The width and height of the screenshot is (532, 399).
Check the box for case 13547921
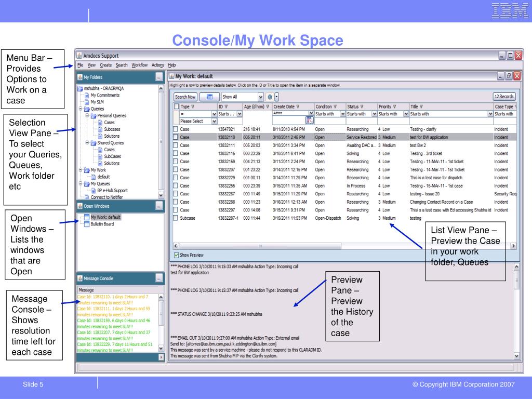click(176, 129)
